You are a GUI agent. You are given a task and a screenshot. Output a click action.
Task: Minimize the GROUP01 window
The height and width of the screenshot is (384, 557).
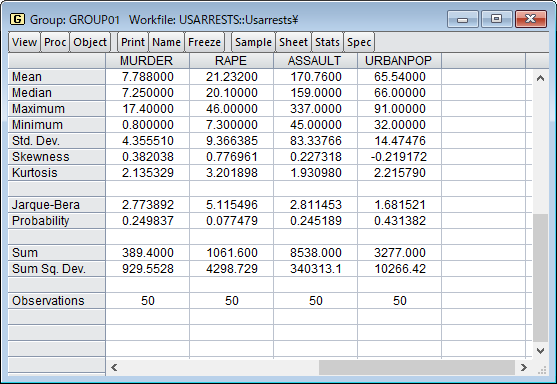coord(463,19)
